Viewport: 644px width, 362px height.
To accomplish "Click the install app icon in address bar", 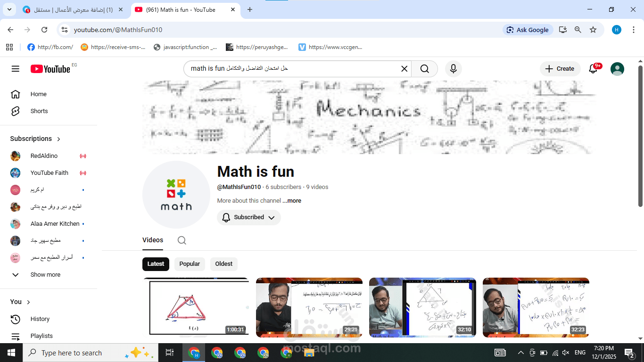I will 563,30.
